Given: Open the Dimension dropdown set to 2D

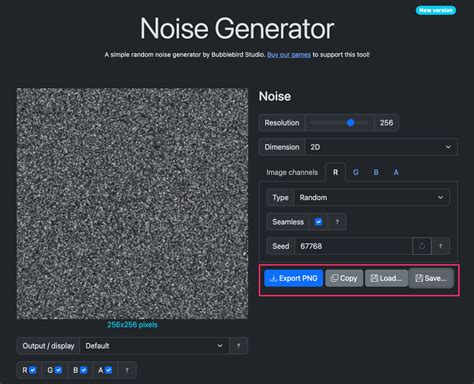Looking at the screenshot, I should pyautogui.click(x=381, y=147).
